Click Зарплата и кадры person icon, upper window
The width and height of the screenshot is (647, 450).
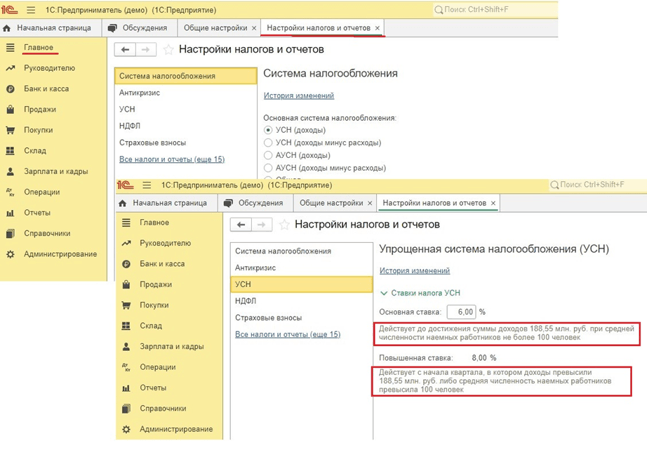(10, 171)
